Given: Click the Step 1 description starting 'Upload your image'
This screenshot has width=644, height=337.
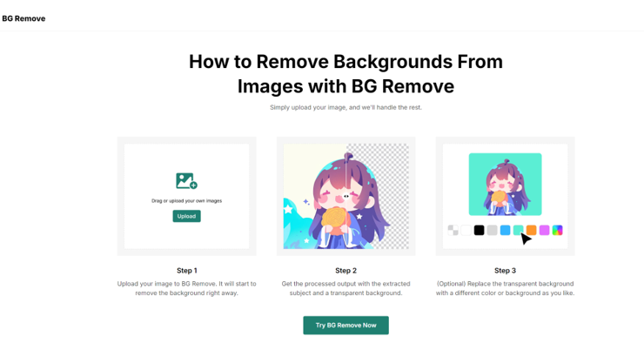Looking at the screenshot, I should [x=187, y=288].
